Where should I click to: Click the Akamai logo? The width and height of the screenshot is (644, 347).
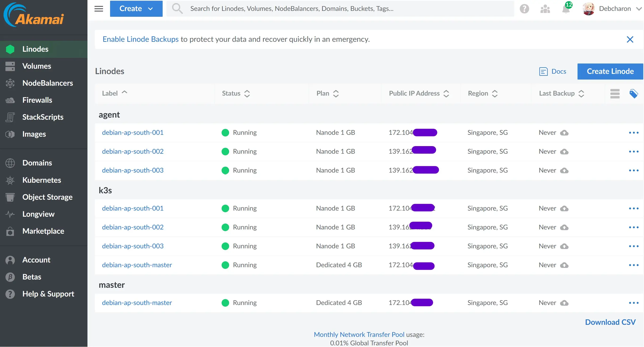34,15
